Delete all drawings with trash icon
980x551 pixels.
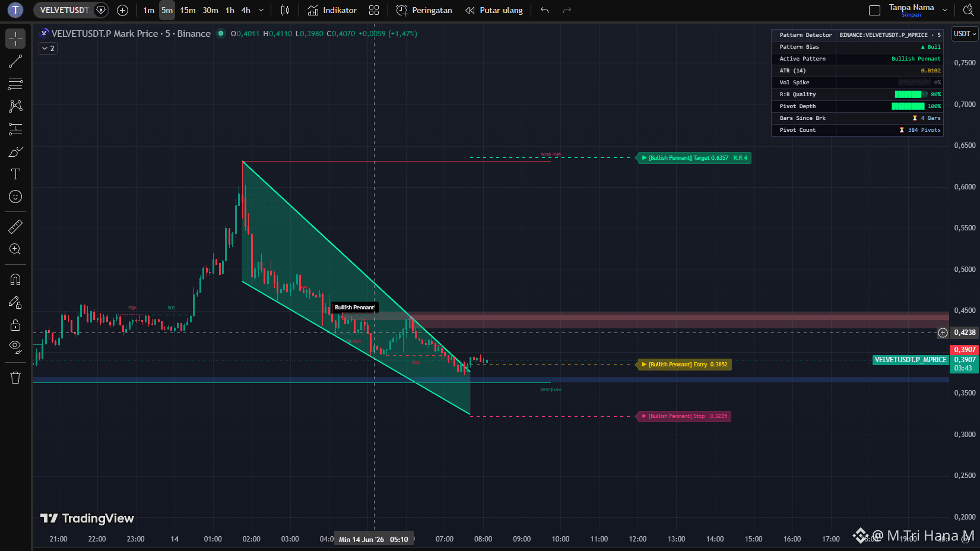15,378
